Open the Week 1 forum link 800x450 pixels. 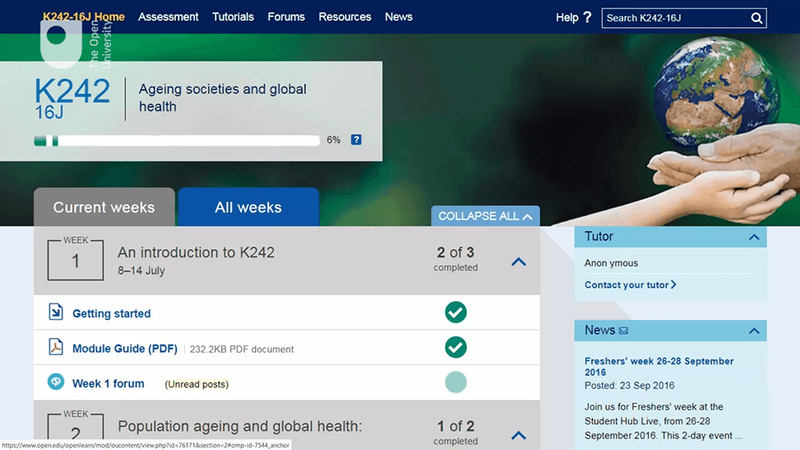coord(108,383)
